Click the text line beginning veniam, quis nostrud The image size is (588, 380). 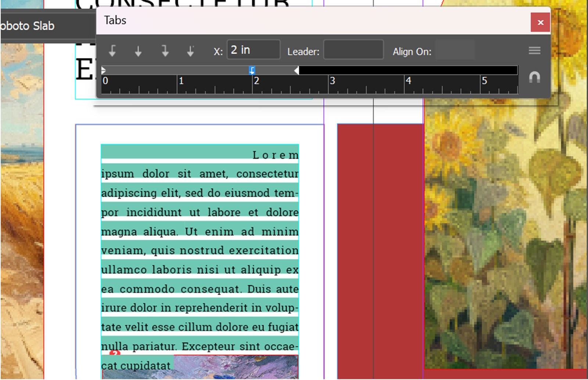tap(200, 251)
